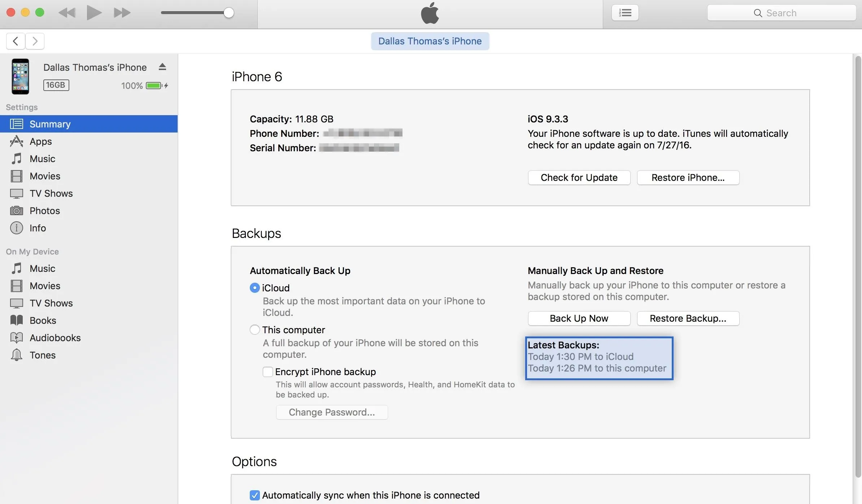
Task: Click the music note icon under On My Device
Action: (x=17, y=268)
